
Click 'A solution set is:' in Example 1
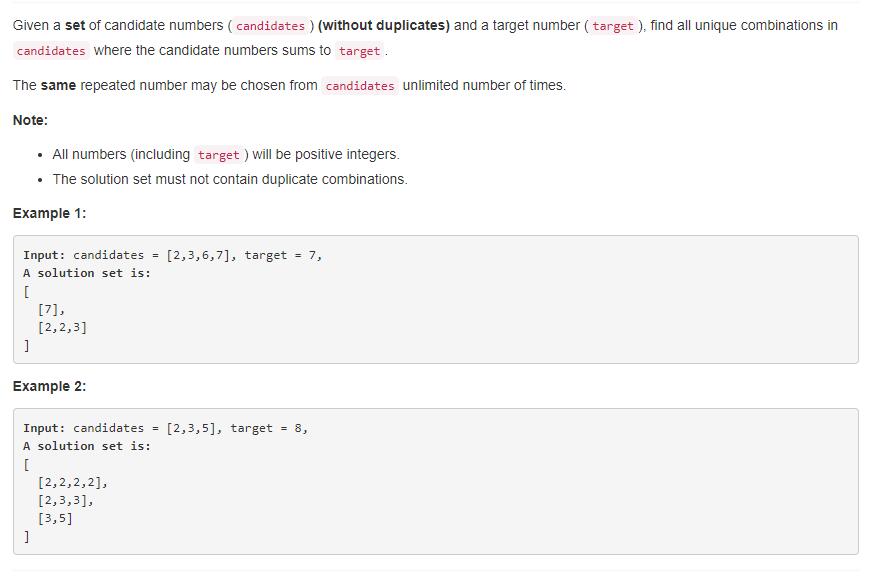[87, 273]
